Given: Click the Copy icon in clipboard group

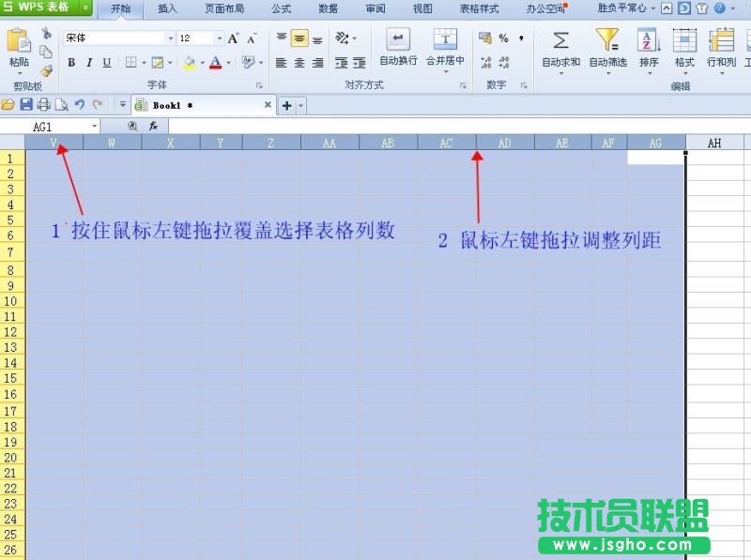Looking at the screenshot, I should [46, 52].
